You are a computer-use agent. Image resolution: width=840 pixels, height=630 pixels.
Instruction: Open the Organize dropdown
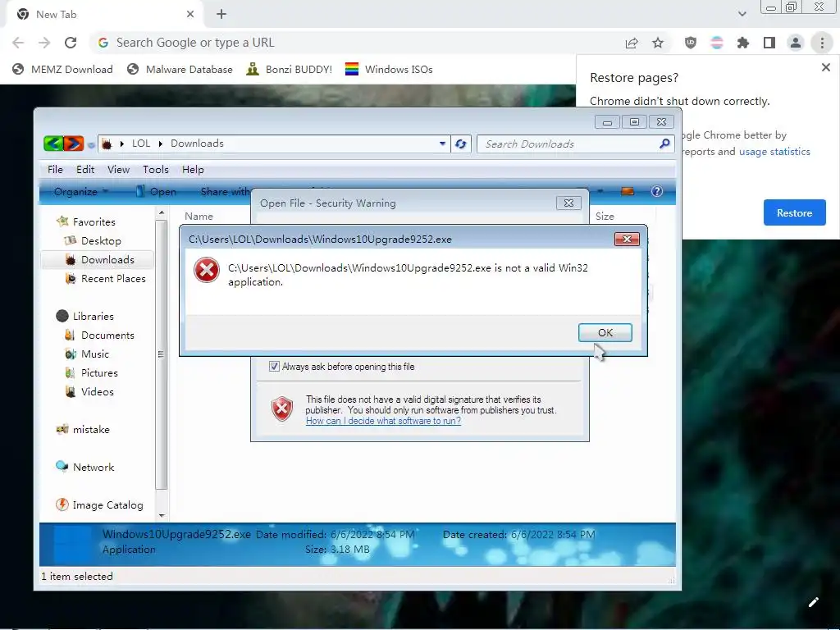(80, 192)
